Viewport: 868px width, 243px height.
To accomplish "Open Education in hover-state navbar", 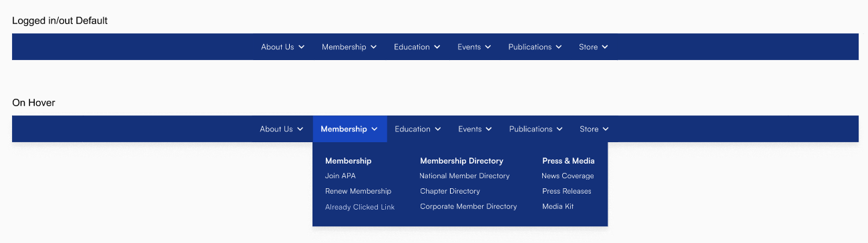I will coord(417,129).
